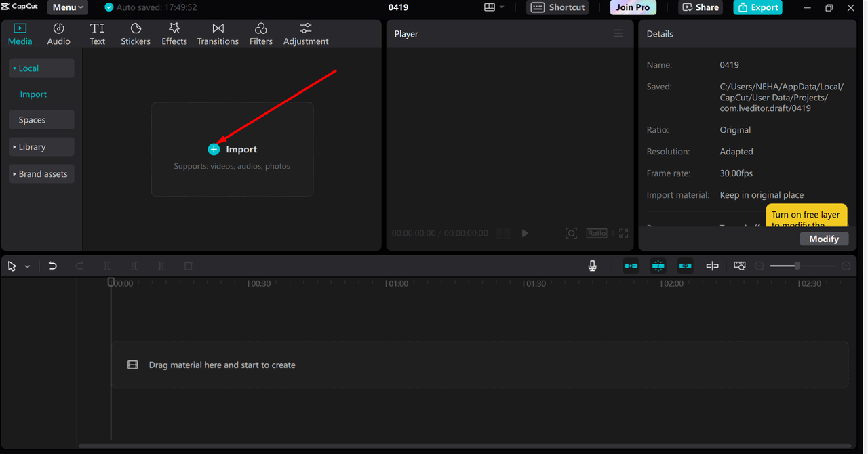Open the Transitions panel
Viewport: 868px width, 454px height.
point(218,34)
